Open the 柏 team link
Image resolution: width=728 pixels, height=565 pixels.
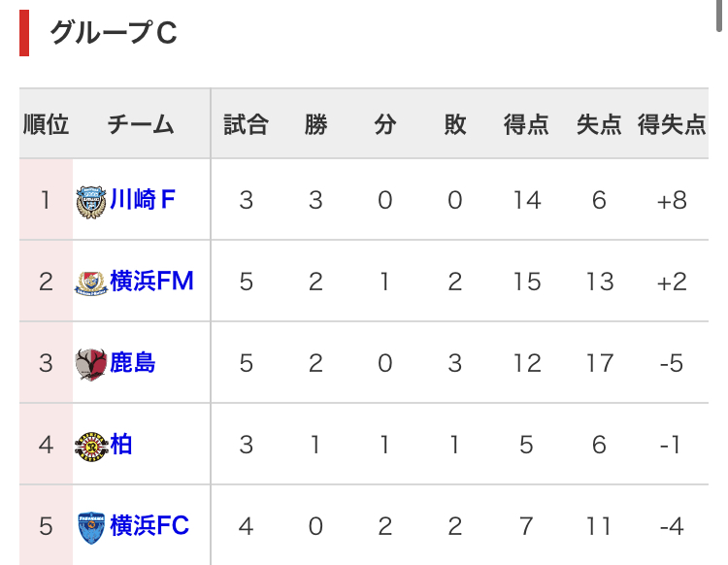click(120, 445)
